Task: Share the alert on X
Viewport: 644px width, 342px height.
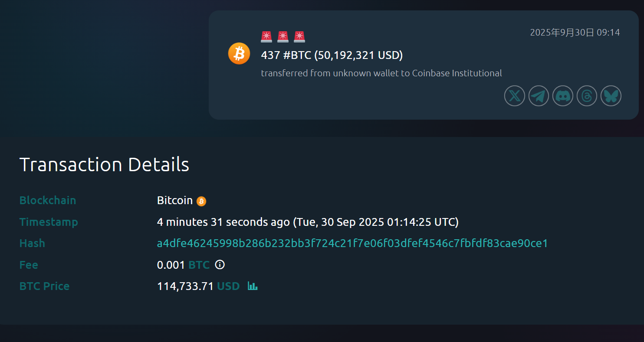Action: click(515, 96)
